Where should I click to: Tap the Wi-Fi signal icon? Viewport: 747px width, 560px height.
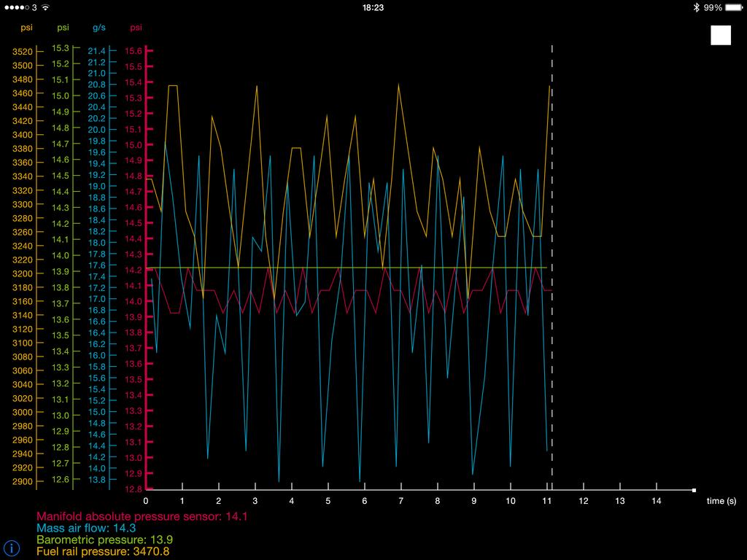(46, 7)
